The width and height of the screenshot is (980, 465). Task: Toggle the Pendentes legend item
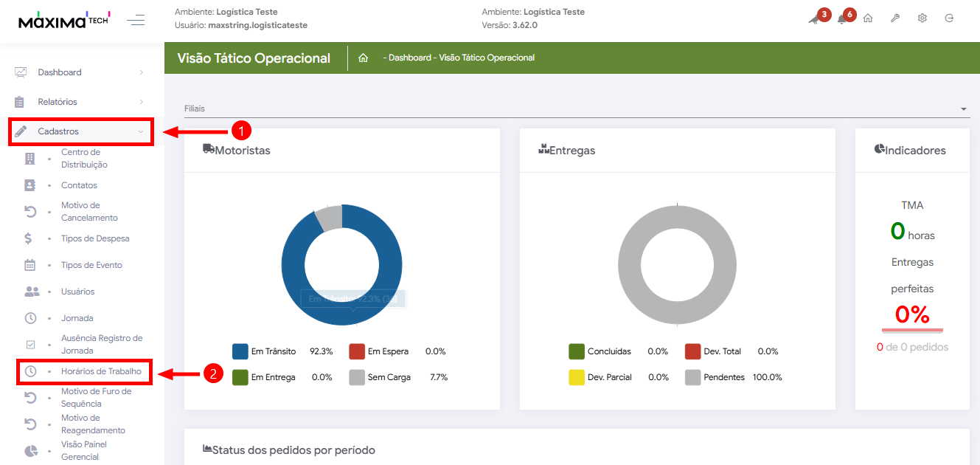pyautogui.click(x=723, y=377)
